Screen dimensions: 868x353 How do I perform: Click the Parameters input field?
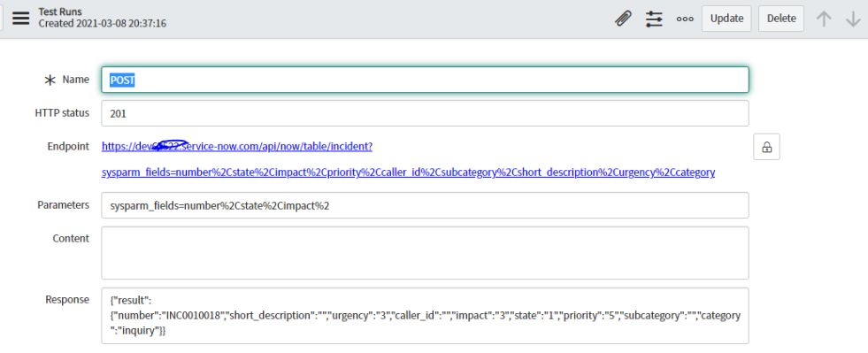(425, 205)
